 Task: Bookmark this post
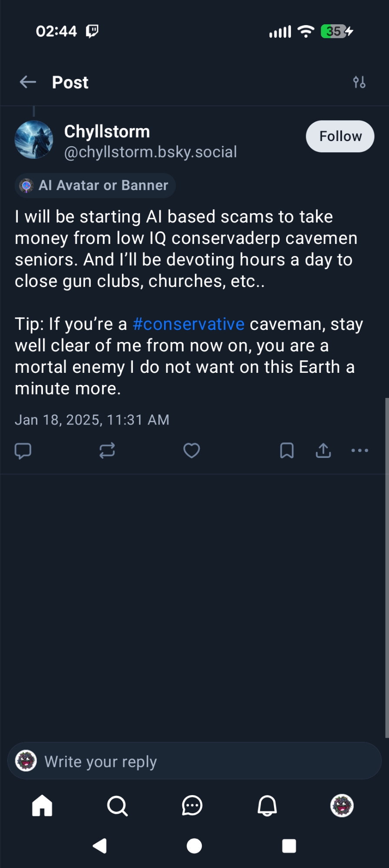[x=287, y=450]
